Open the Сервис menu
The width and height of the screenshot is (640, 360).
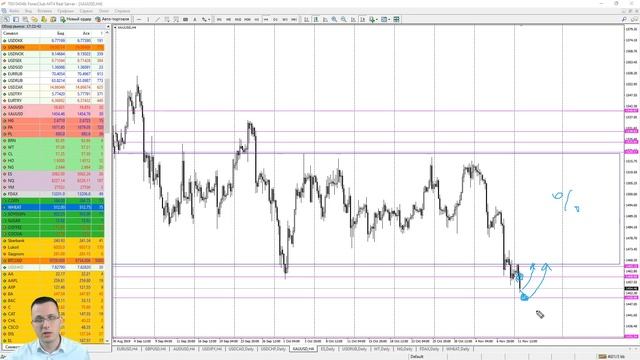tap(86, 11)
